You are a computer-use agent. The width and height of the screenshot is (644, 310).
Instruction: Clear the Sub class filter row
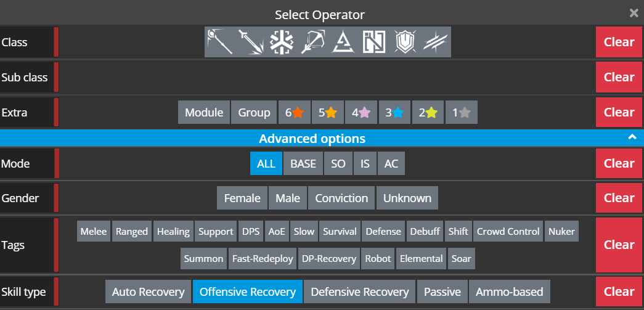pyautogui.click(x=619, y=77)
